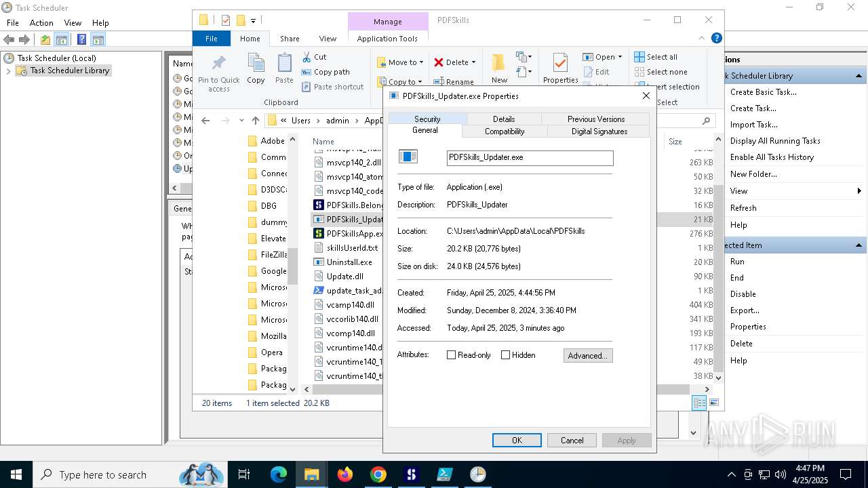The width and height of the screenshot is (868, 488).
Task: Open the Details tab in Properties
Action: tap(504, 119)
